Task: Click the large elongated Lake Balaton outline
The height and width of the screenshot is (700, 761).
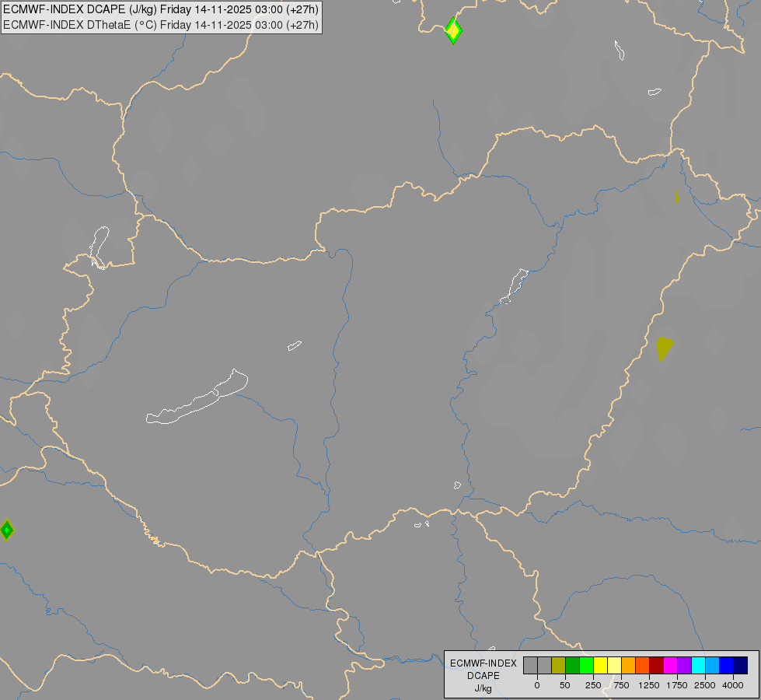Action: point(197,397)
